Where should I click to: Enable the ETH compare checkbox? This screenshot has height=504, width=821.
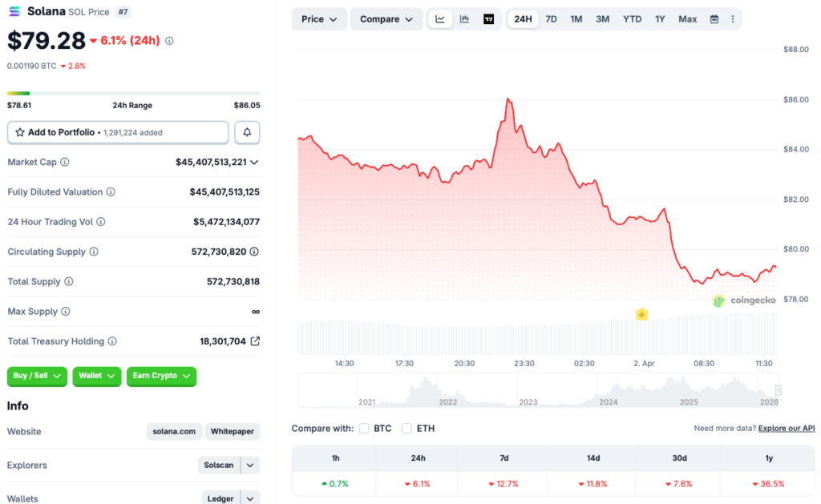(407, 429)
